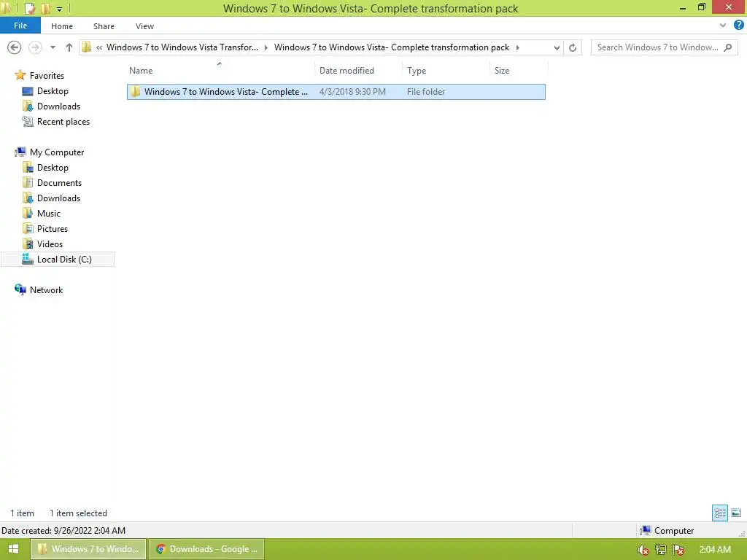Switch to Details view layout
The height and width of the screenshot is (560, 747).
point(720,513)
